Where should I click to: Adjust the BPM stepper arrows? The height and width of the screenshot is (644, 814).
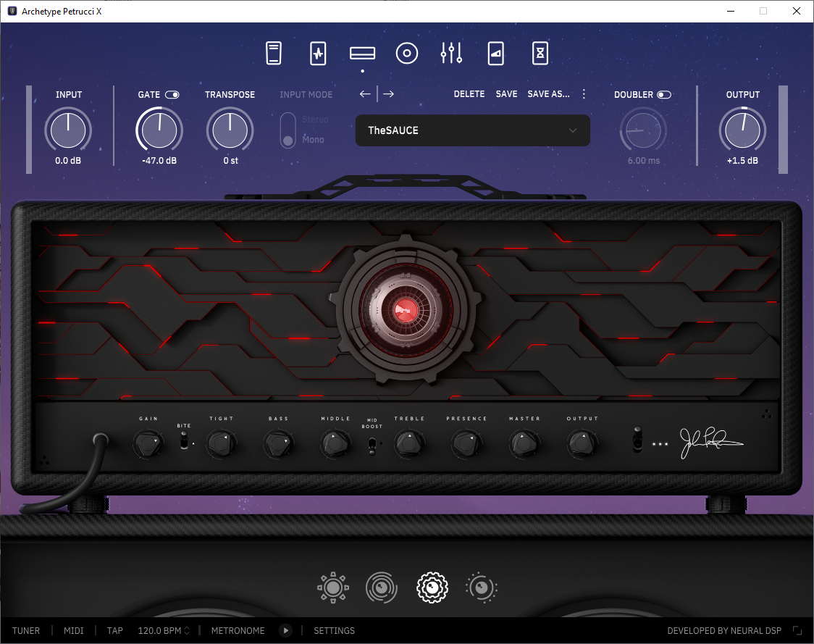pos(187,630)
